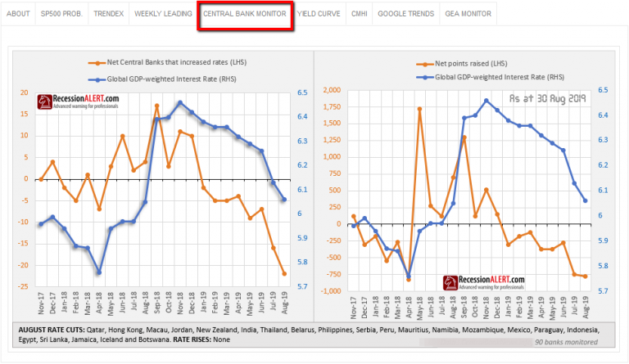Switch to the GOOGLE TRENDS tab
This screenshot has width=629, height=364.
405,14
